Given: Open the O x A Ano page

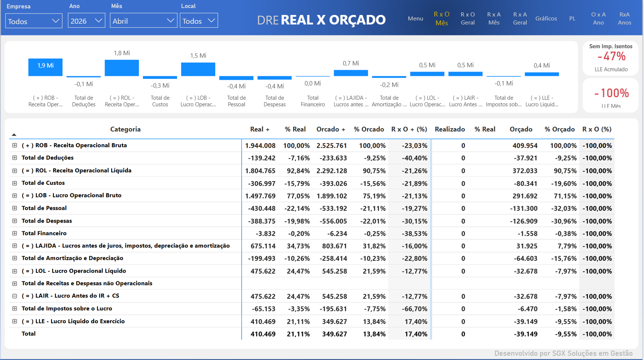Looking at the screenshot, I should pyautogui.click(x=598, y=19).
